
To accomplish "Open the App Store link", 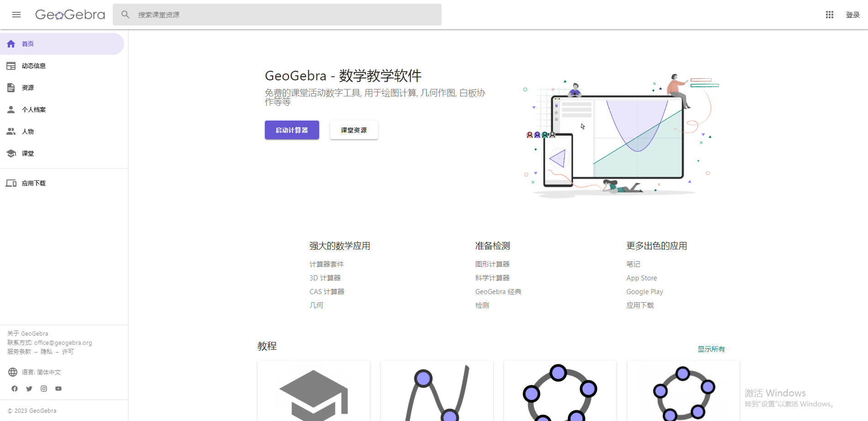I will click(x=642, y=278).
